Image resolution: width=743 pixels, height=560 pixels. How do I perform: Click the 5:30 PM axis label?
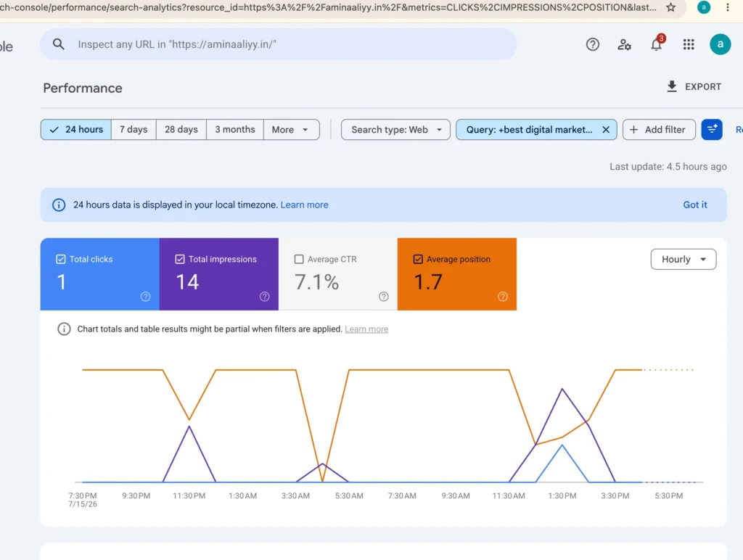(668, 495)
